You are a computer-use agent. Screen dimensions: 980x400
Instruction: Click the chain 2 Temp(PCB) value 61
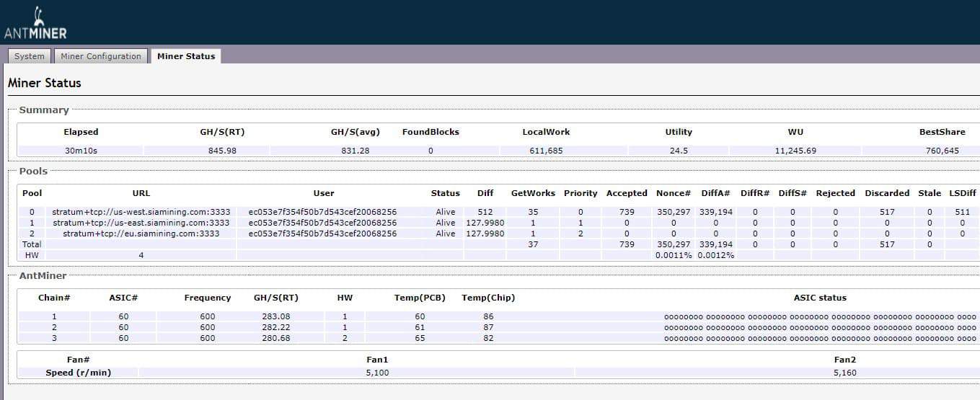point(420,327)
